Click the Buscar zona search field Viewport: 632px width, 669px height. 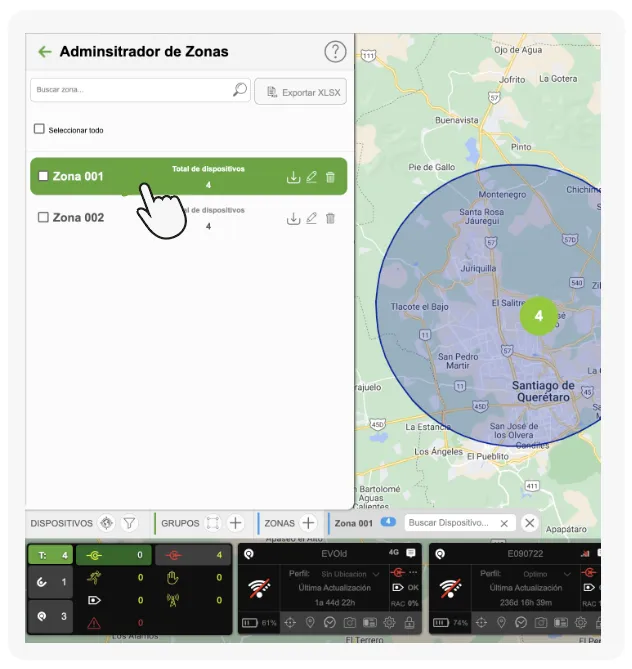[140, 90]
